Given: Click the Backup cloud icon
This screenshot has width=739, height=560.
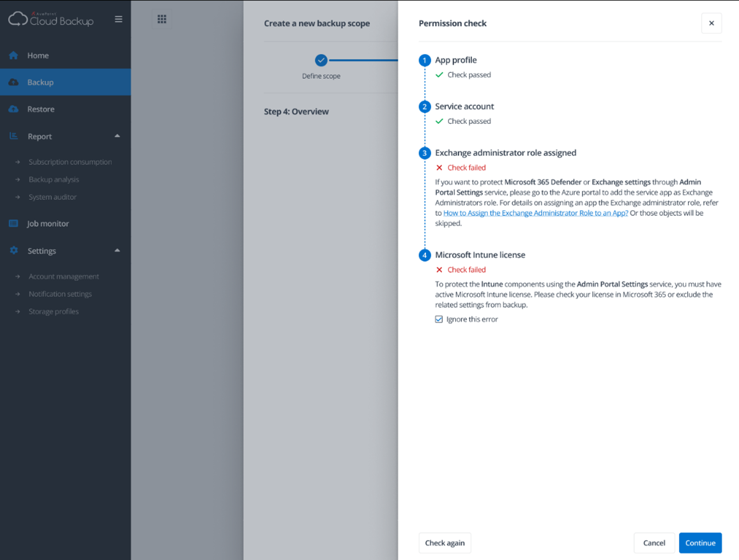Looking at the screenshot, I should coord(13,82).
